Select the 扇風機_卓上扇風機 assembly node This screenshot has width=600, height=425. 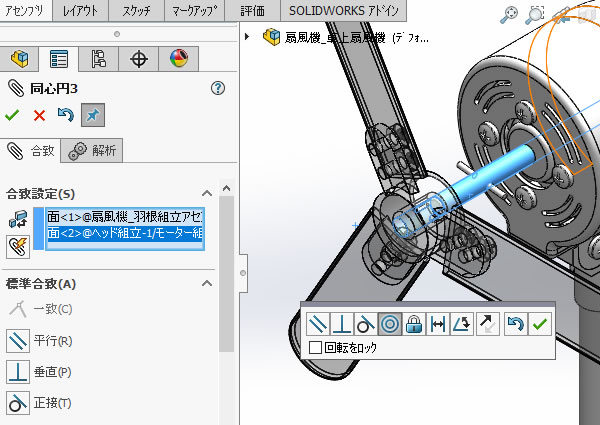[346, 37]
